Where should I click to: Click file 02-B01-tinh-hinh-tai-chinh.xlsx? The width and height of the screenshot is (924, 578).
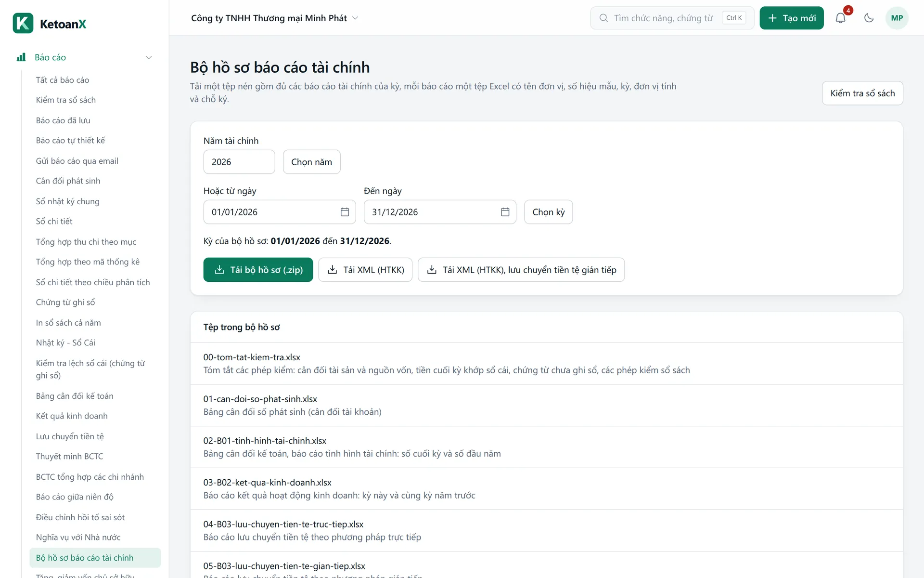265,441
